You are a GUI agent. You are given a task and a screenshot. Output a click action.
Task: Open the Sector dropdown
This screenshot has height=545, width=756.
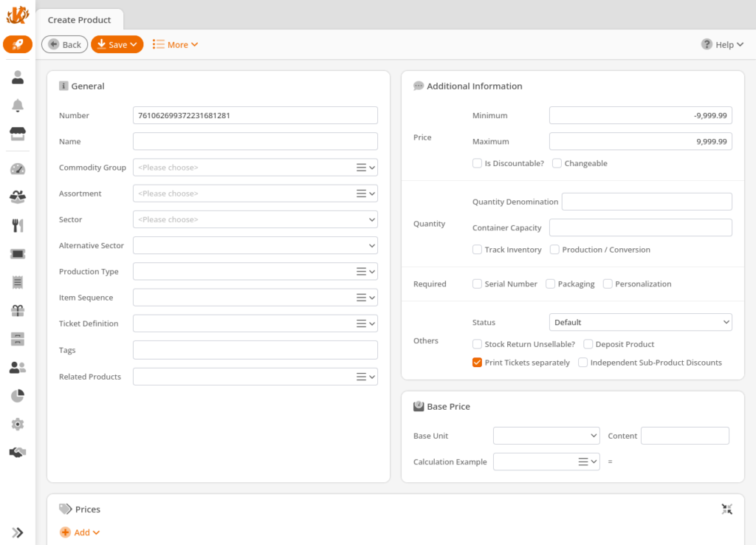coord(255,219)
